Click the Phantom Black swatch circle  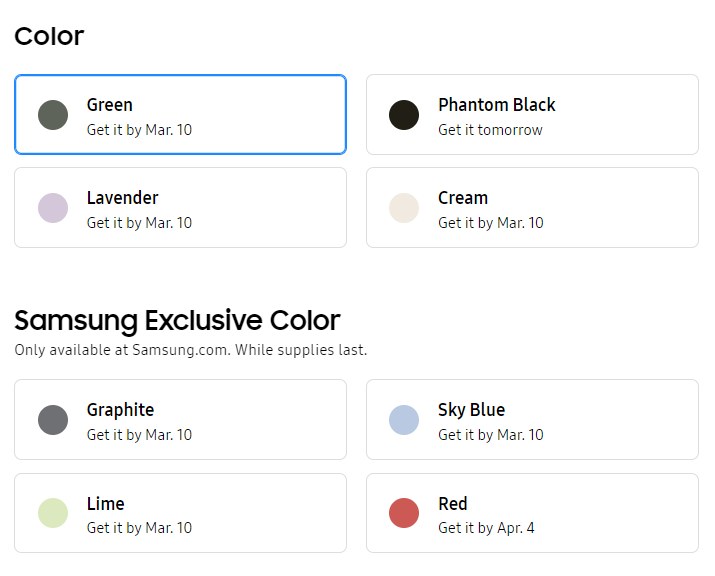coord(404,115)
